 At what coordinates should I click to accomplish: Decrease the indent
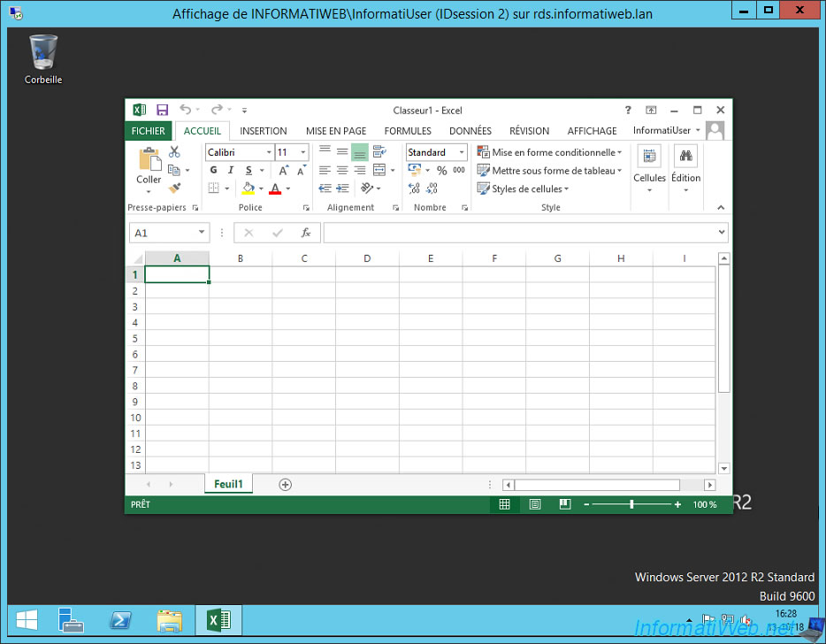click(x=325, y=188)
